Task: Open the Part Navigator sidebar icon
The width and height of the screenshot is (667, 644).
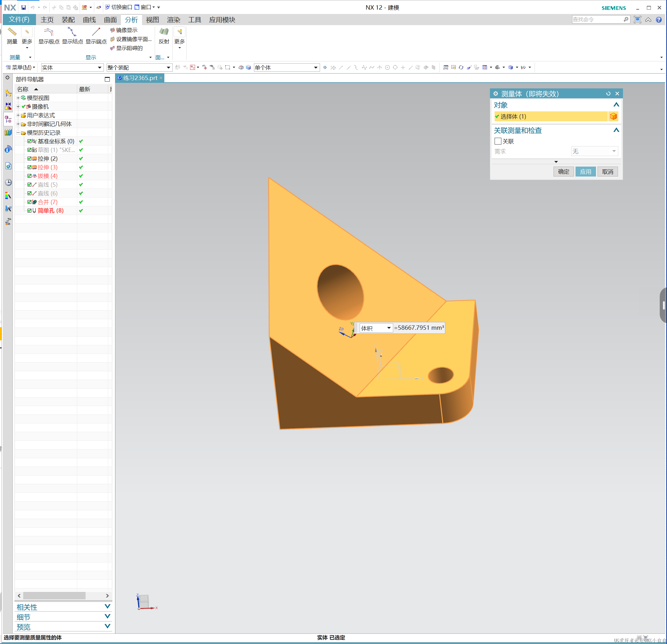Action: 8,119
